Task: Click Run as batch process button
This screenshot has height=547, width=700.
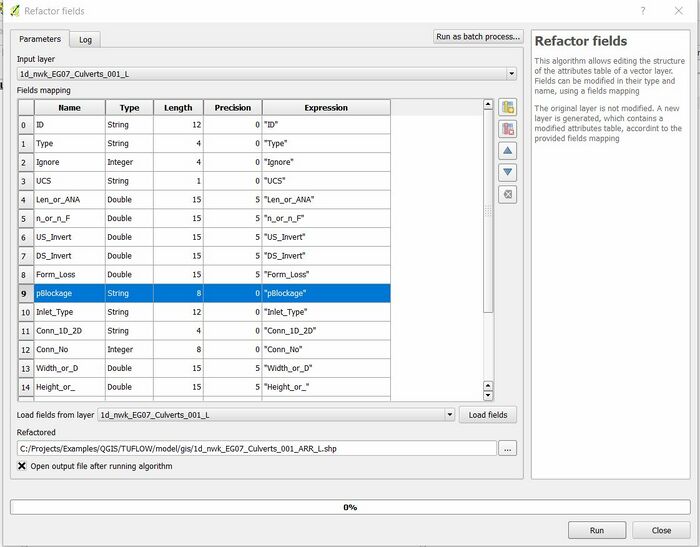Action: tap(478, 37)
